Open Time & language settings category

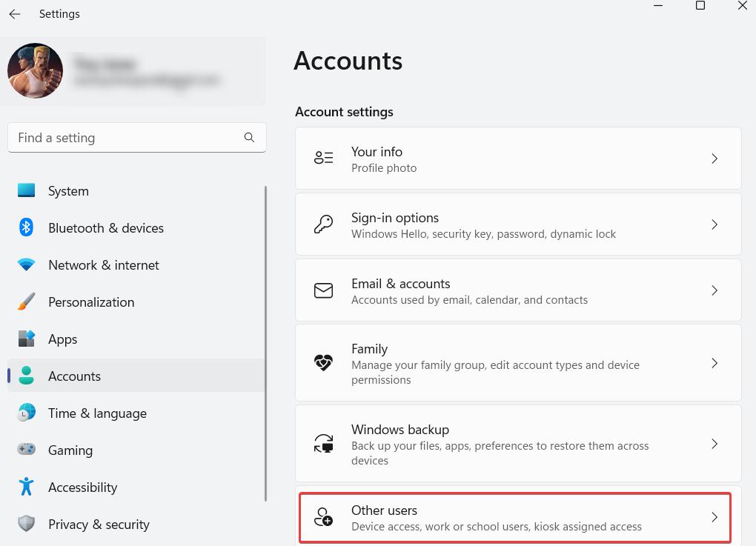[x=97, y=413]
